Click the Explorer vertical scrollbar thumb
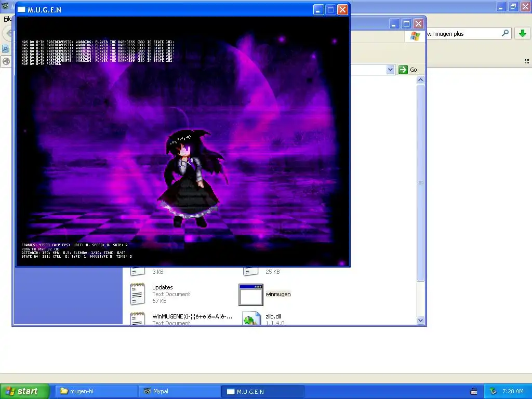 pos(420,183)
